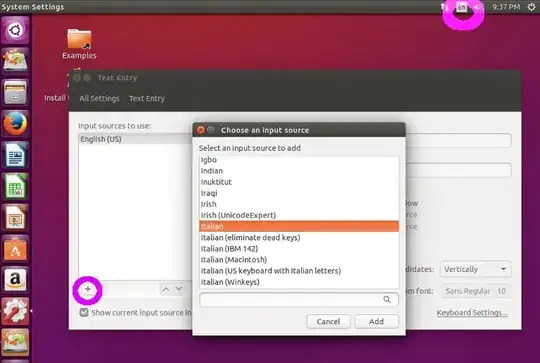Open the Examples folder on the desktop
This screenshot has width=540, height=363.
[79, 44]
